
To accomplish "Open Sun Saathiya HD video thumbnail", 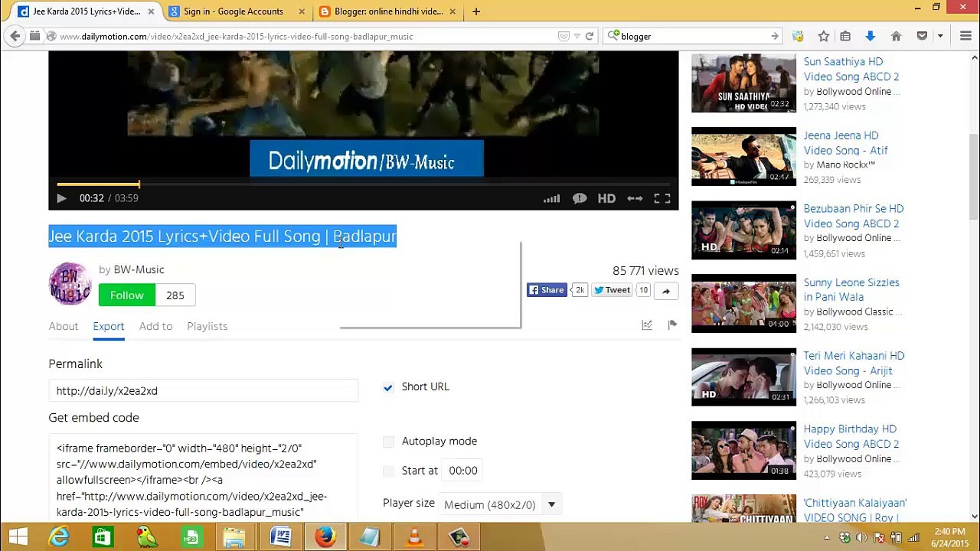I will tap(743, 83).
